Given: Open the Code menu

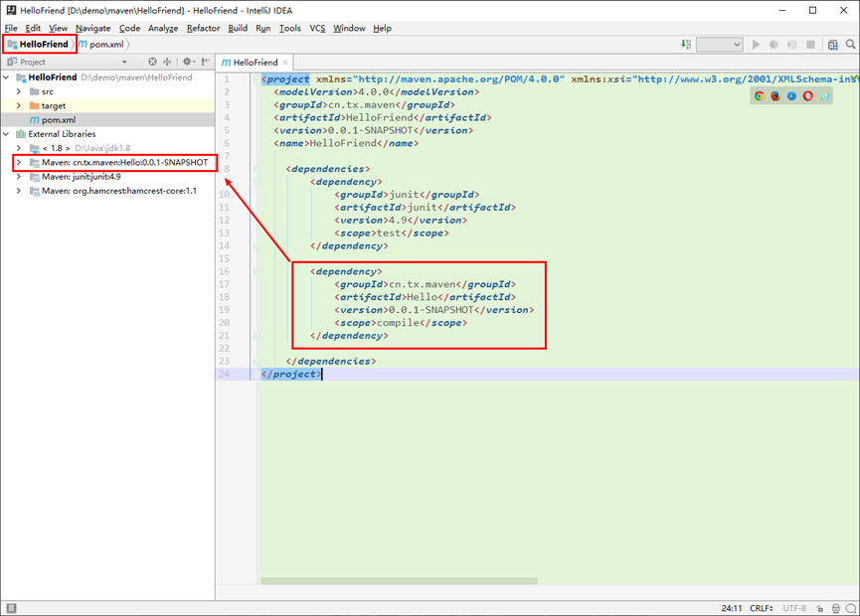Looking at the screenshot, I should [129, 28].
